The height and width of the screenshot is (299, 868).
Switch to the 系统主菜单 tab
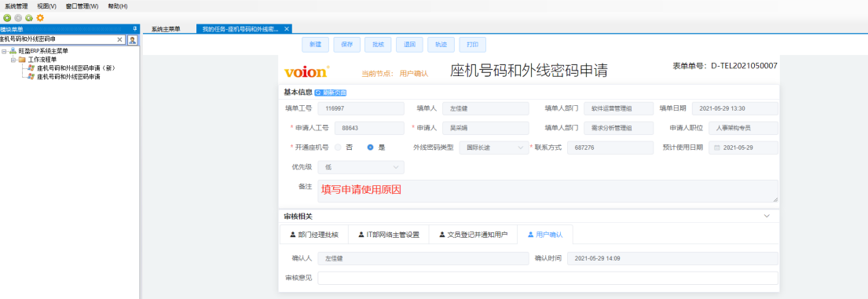(166, 29)
